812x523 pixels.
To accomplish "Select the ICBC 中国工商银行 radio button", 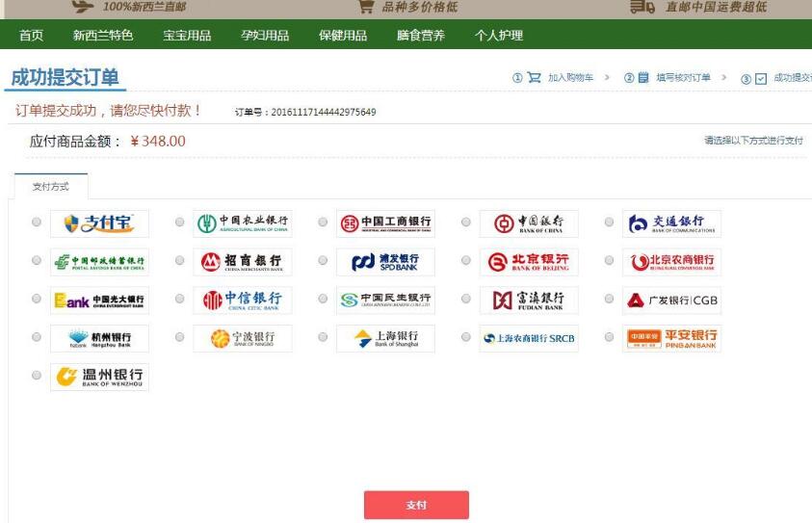I will pos(323,222).
